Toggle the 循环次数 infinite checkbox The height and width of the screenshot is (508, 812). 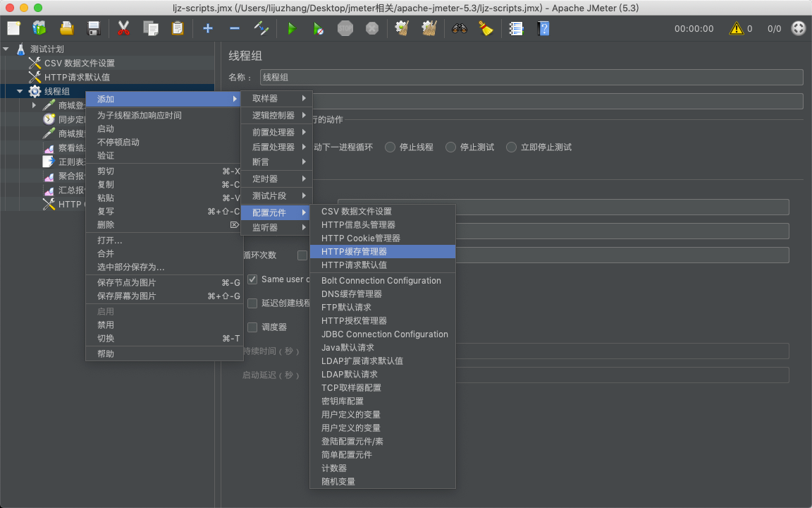(302, 255)
